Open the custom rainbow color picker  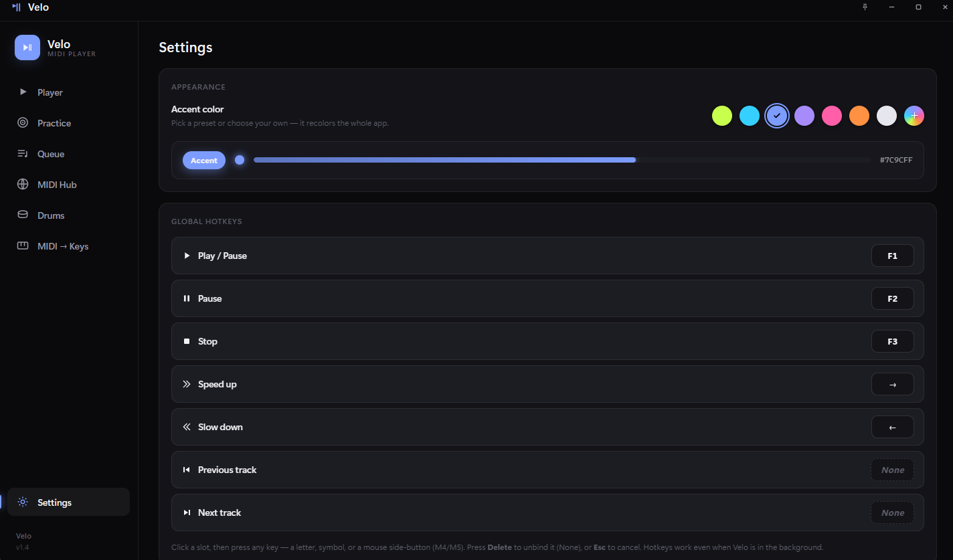tap(914, 116)
